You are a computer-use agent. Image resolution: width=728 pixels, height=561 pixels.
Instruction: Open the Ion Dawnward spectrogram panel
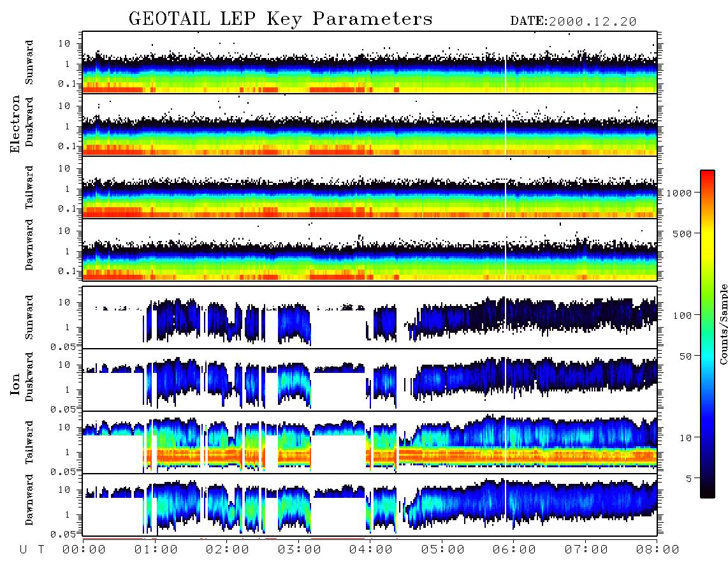point(370,505)
